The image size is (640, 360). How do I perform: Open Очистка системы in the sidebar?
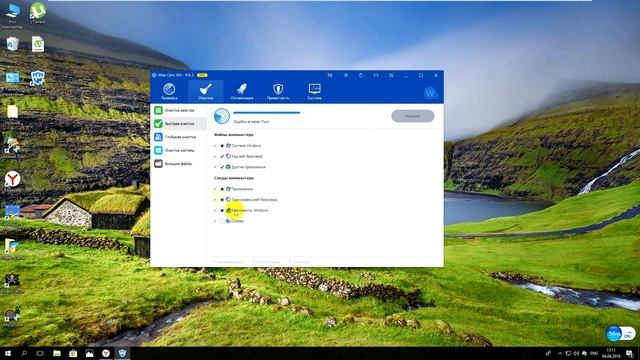pos(179,150)
